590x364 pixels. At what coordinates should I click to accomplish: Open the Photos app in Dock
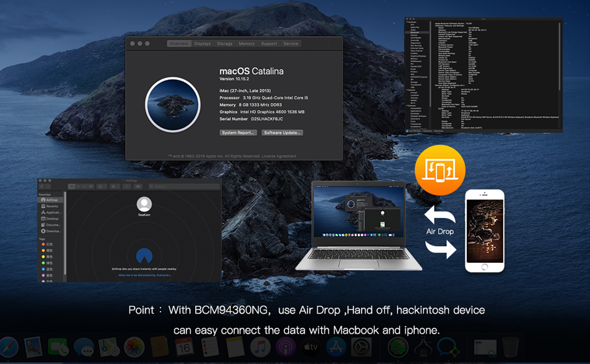[x=134, y=347]
